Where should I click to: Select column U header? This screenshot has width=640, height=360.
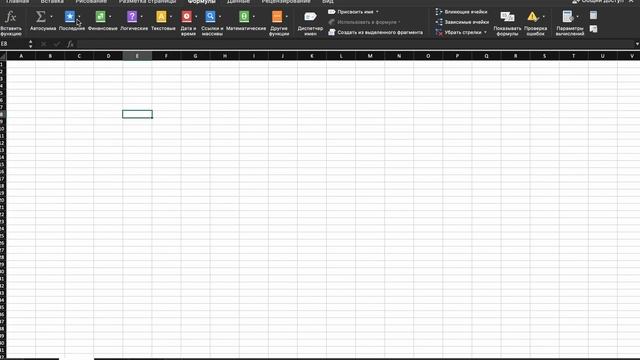tap(602, 56)
